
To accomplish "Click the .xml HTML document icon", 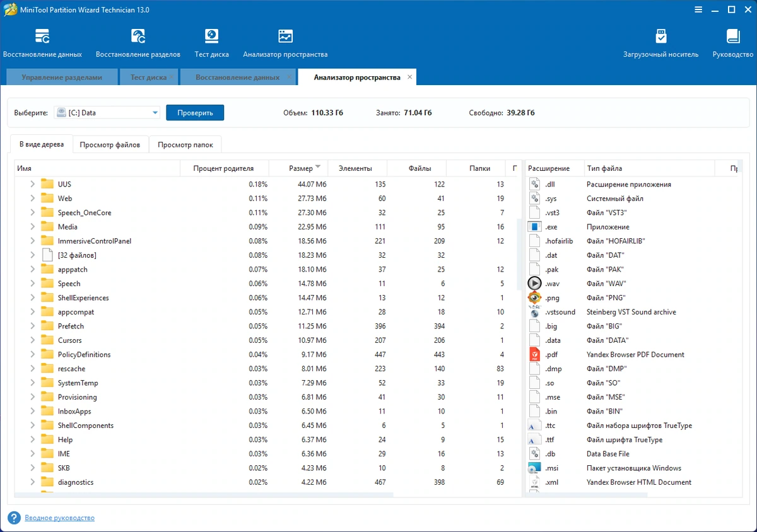I will [x=535, y=482].
